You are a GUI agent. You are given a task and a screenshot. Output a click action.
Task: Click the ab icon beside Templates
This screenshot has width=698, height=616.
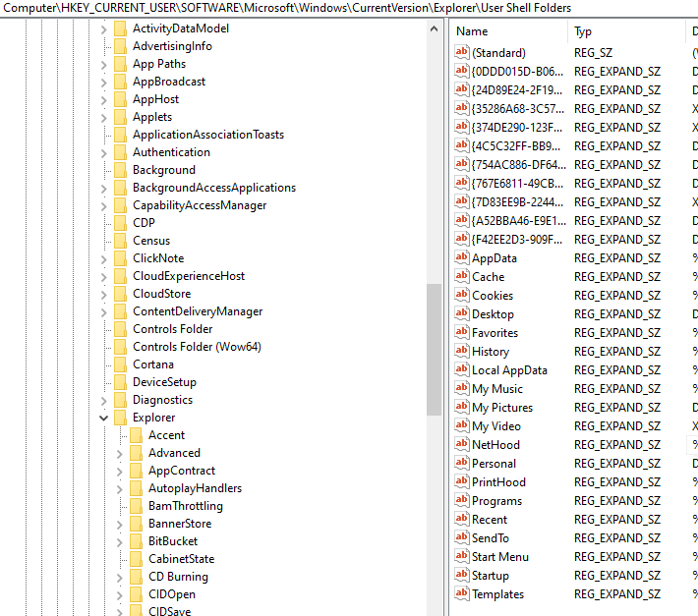pyautogui.click(x=462, y=593)
